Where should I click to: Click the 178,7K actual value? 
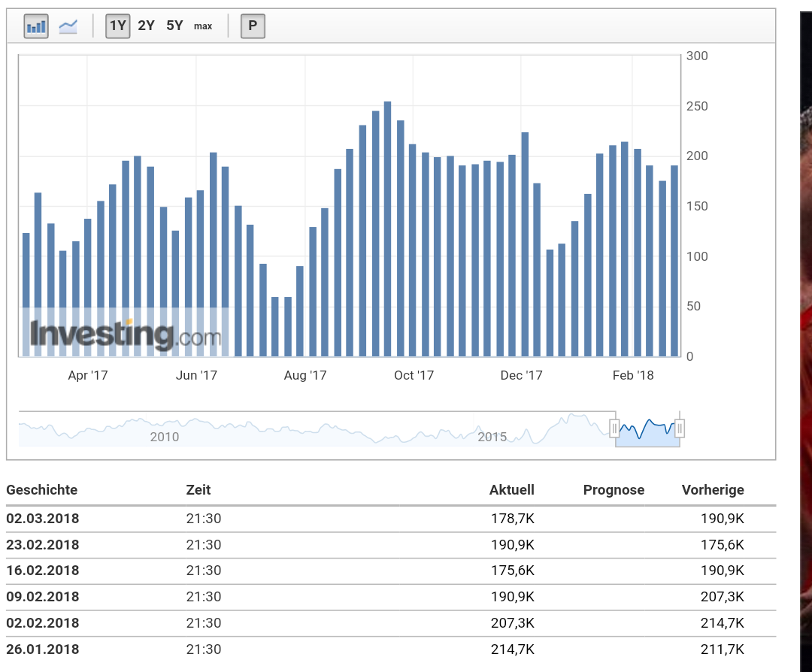pos(513,519)
